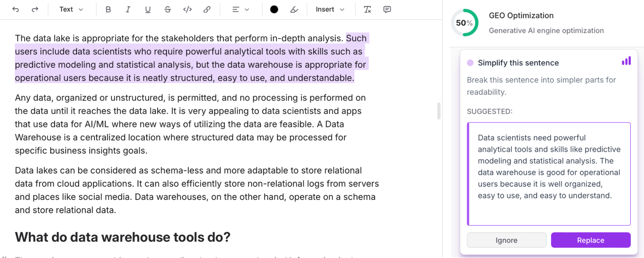Screen dimensions: 644x258
Task: Add a hyperlink with link icon
Action: point(207,9)
